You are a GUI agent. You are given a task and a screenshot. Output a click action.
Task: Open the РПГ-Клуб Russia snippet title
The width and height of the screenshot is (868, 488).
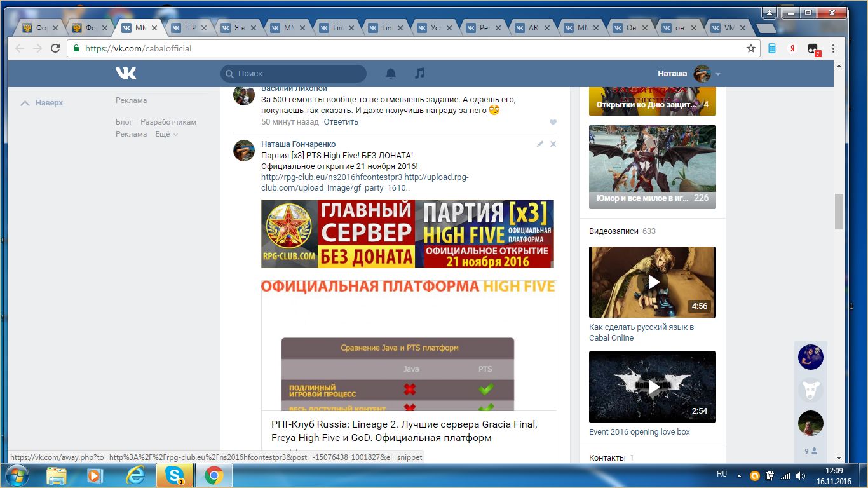pos(404,431)
